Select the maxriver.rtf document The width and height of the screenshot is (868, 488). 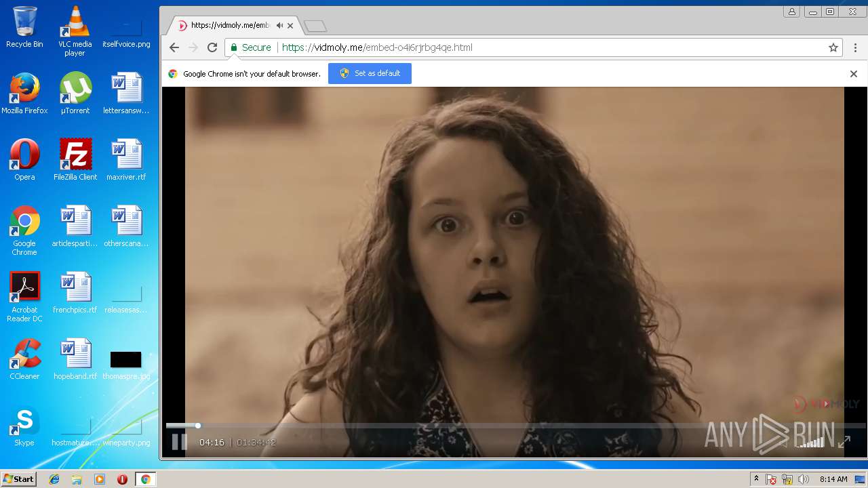pyautogui.click(x=126, y=160)
